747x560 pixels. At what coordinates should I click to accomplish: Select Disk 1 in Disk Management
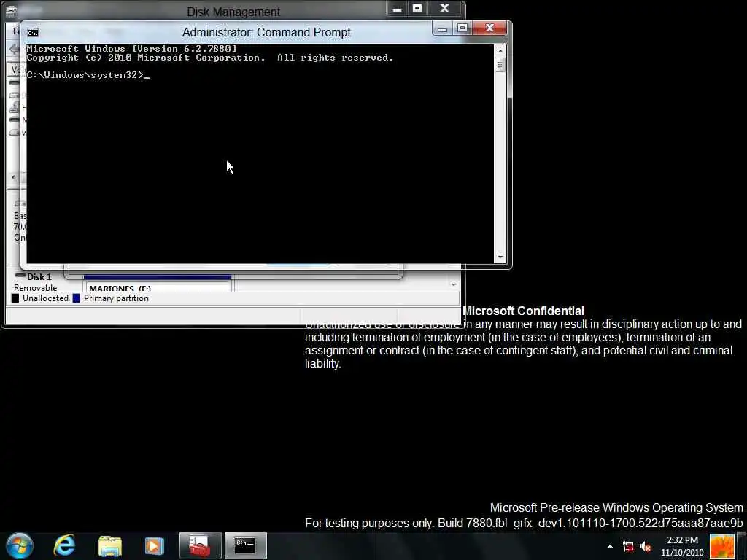39,276
